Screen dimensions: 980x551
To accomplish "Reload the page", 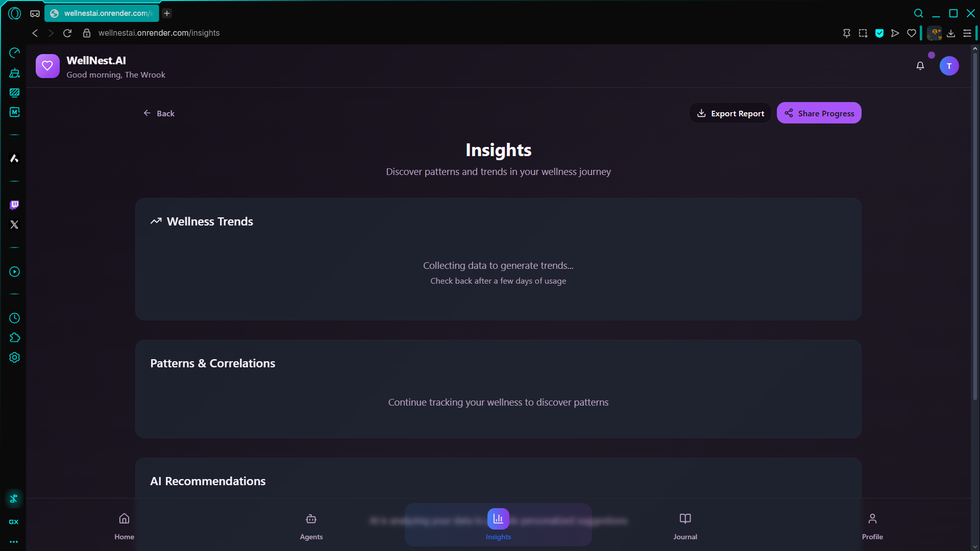I will (x=67, y=33).
